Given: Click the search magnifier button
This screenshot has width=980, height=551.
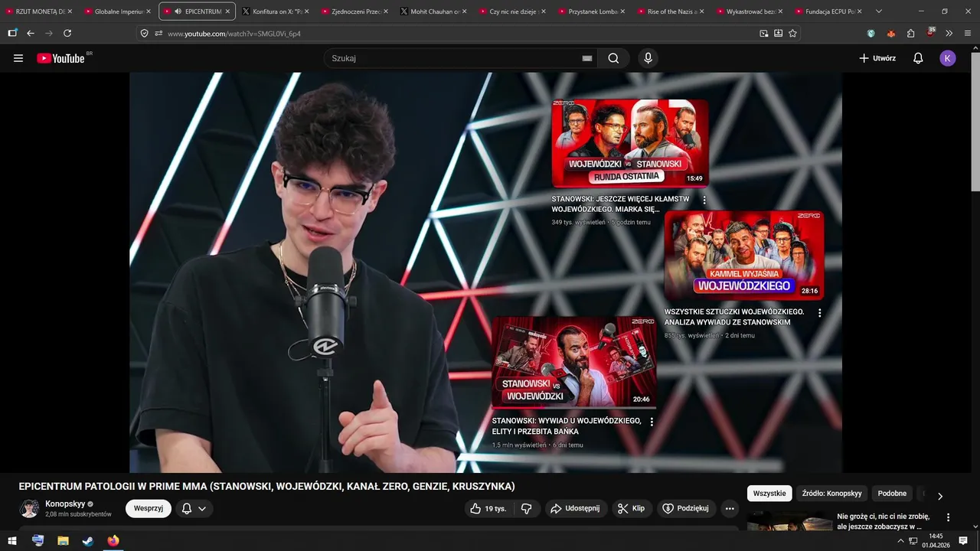Looking at the screenshot, I should tap(613, 58).
